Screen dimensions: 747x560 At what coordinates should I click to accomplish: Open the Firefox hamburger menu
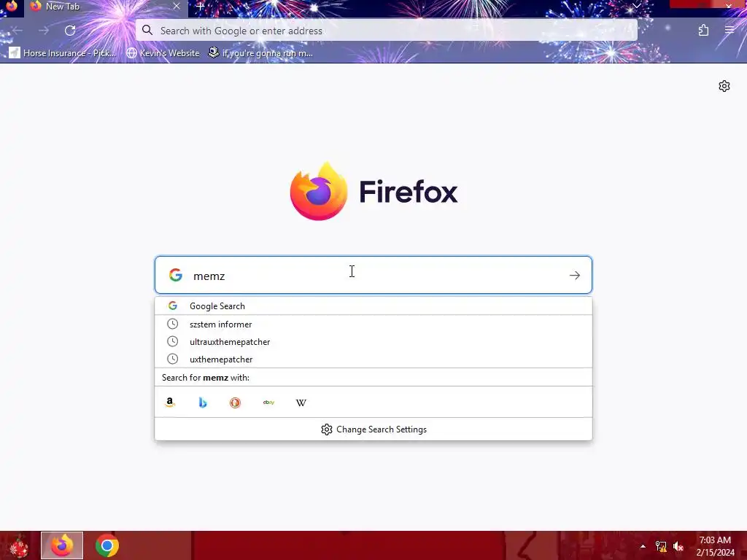coord(729,31)
